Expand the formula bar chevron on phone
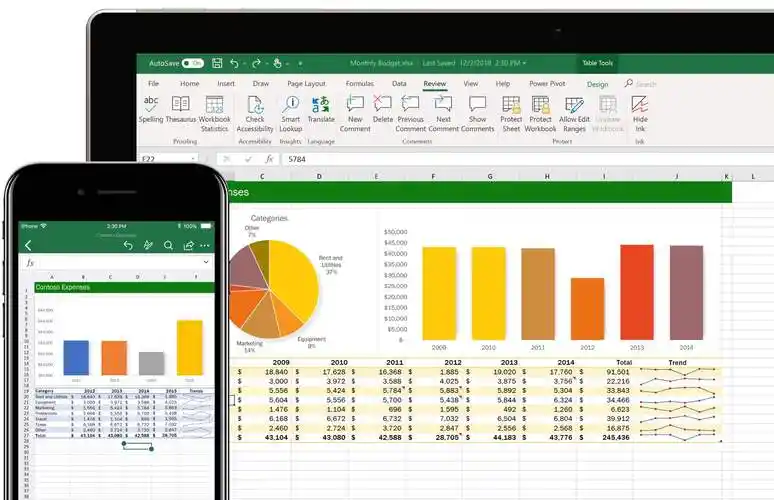Viewport: 774px width, 500px height. [206, 262]
